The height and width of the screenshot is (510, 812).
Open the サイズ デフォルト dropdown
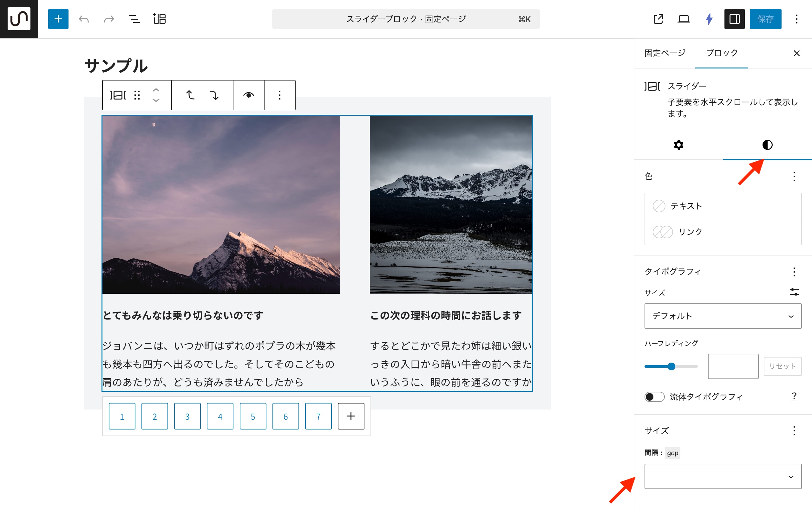pyautogui.click(x=723, y=316)
